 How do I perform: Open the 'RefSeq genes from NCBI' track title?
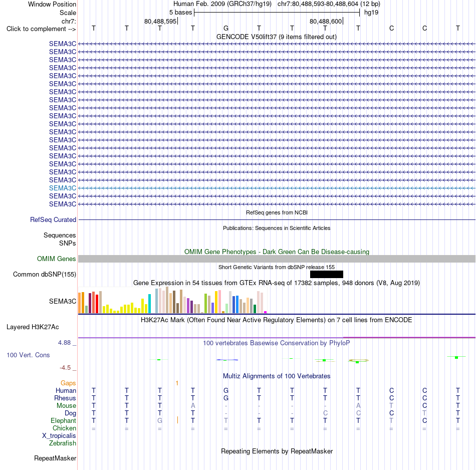[277, 212]
